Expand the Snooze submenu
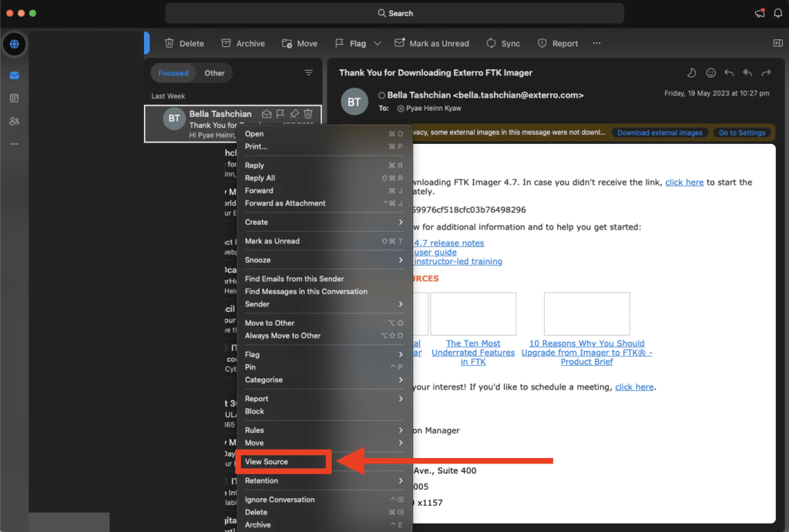The height and width of the screenshot is (532, 789). [x=324, y=260]
